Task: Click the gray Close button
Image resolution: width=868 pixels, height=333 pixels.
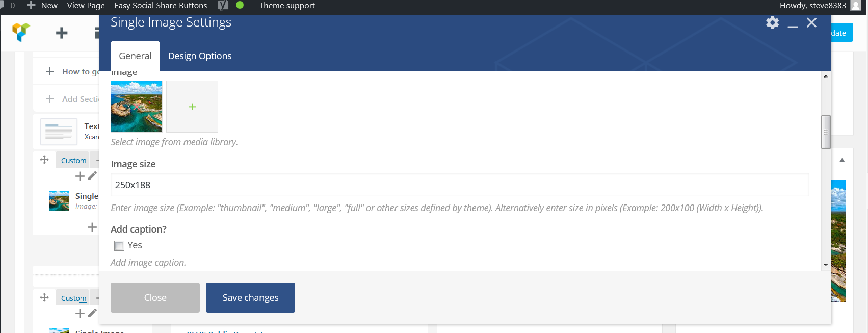Action: pyautogui.click(x=155, y=297)
